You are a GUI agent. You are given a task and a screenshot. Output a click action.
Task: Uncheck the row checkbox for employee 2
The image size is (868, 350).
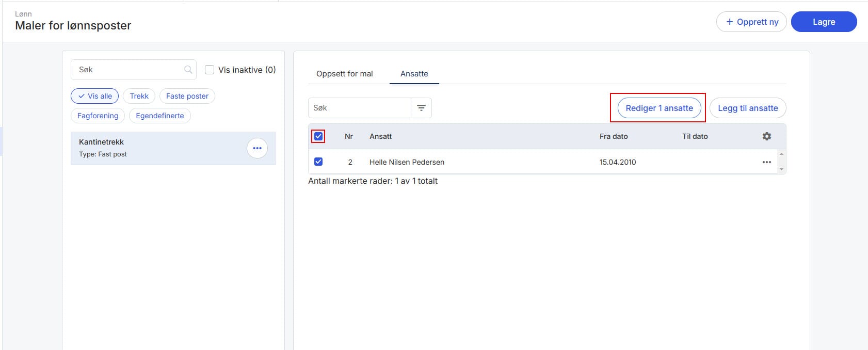[318, 162]
